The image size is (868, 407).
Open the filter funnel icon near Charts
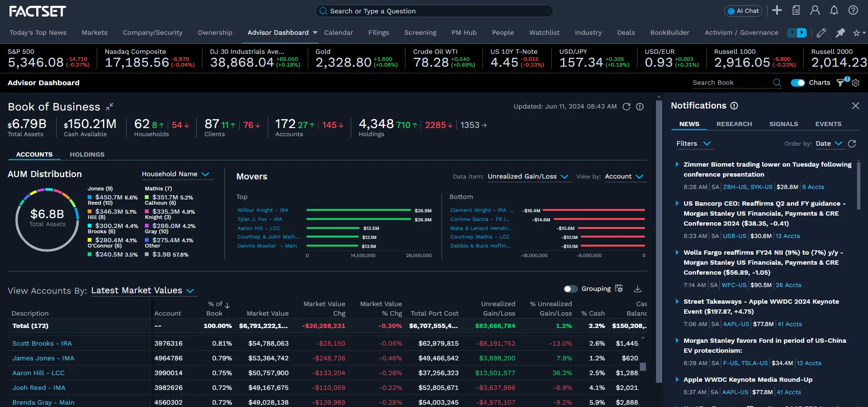point(841,83)
